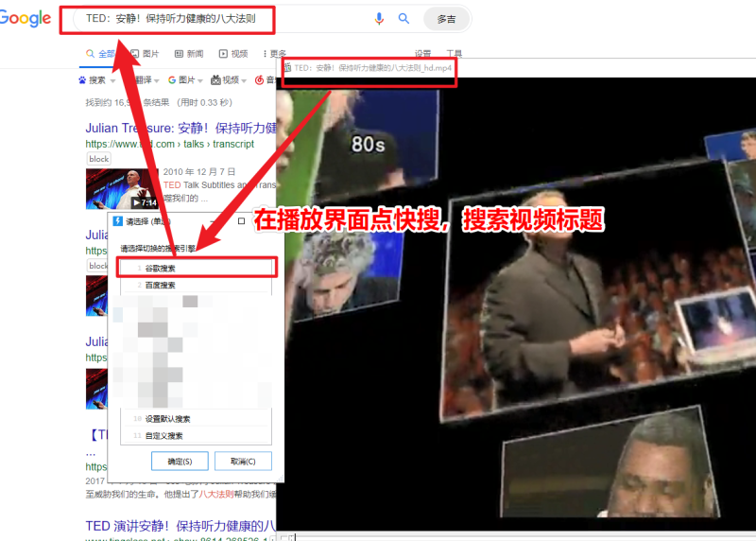
Task: Click the Google logo
Action: [x=26, y=18]
